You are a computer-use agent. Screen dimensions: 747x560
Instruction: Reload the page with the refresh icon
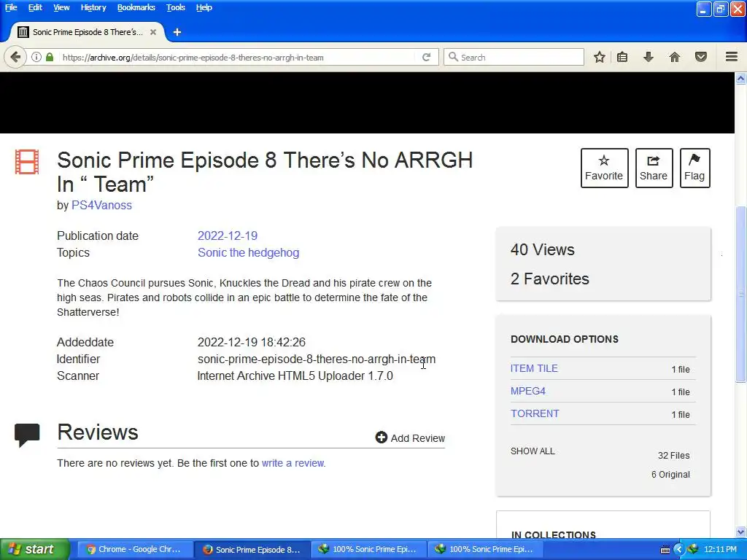coord(426,57)
